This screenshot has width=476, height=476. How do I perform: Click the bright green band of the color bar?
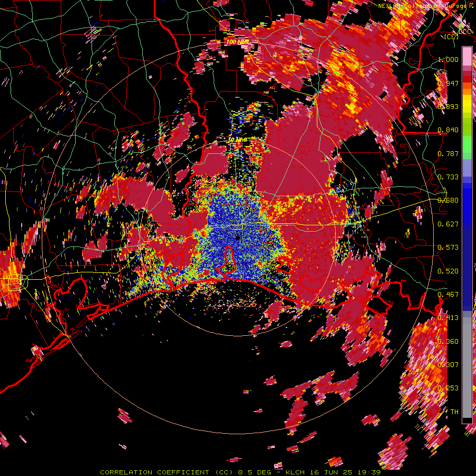(467, 144)
